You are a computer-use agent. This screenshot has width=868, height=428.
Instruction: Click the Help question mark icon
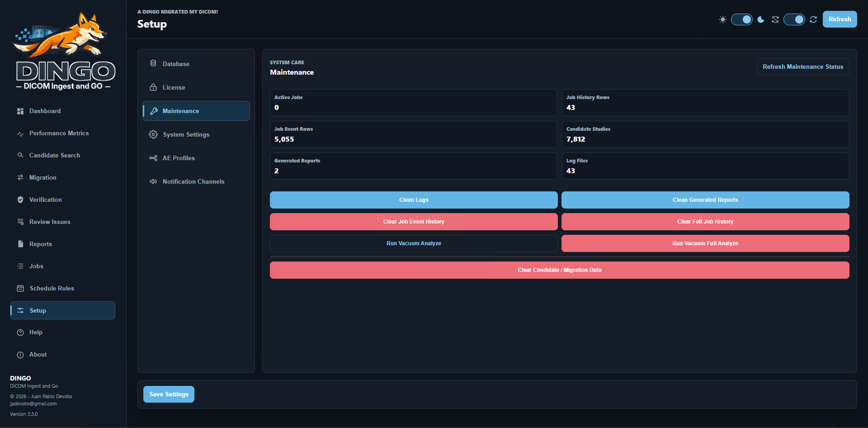pyautogui.click(x=20, y=333)
